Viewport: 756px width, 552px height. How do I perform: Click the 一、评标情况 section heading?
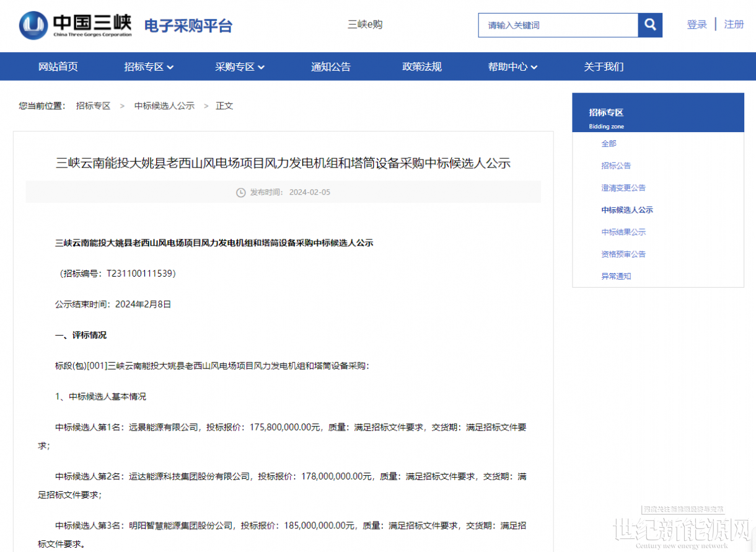[81, 336]
